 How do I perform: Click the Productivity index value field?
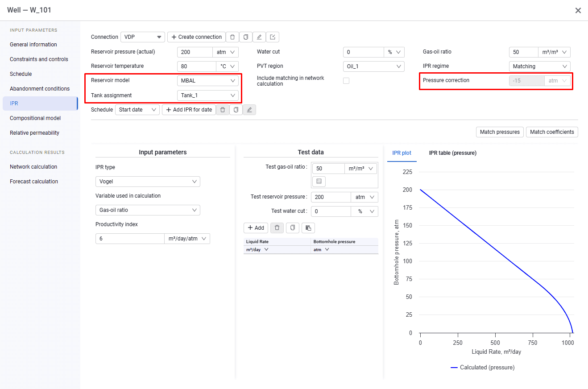click(x=130, y=239)
